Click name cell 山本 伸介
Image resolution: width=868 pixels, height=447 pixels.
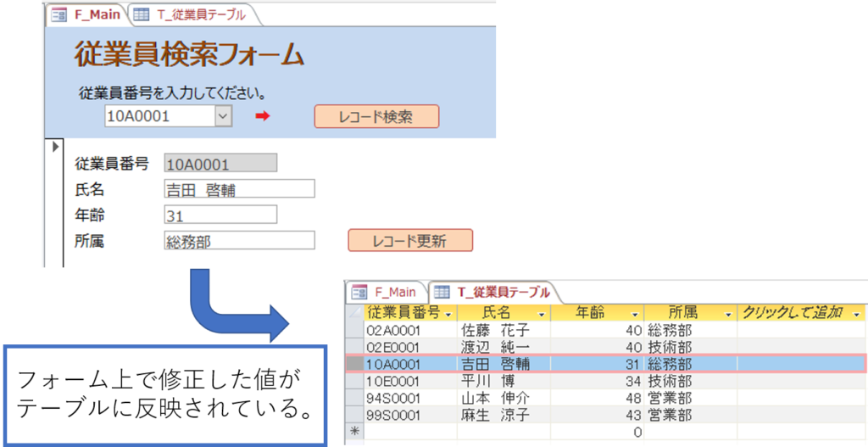point(504,399)
